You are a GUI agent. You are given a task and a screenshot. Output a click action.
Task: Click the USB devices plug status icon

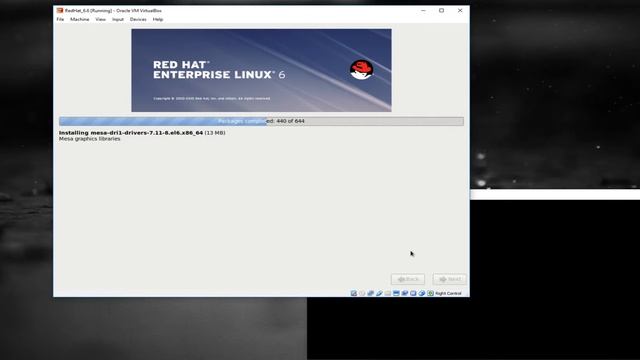(379, 293)
